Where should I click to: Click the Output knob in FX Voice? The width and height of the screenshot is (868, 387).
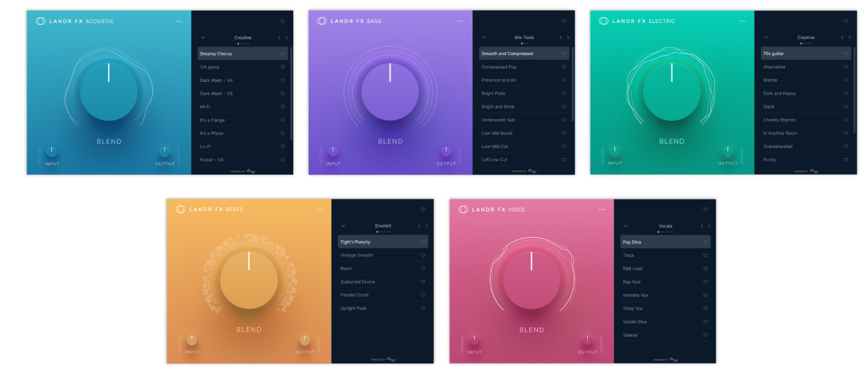coord(587,340)
